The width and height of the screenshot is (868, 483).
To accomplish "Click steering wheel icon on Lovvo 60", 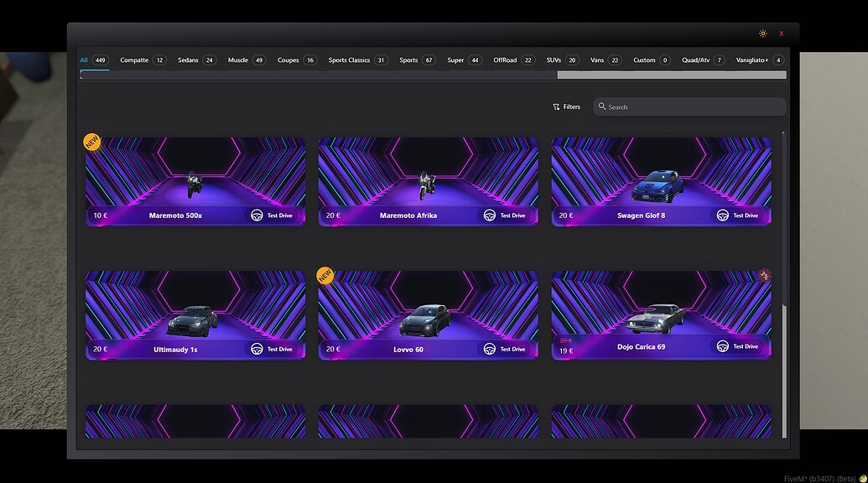I will pyautogui.click(x=490, y=349).
